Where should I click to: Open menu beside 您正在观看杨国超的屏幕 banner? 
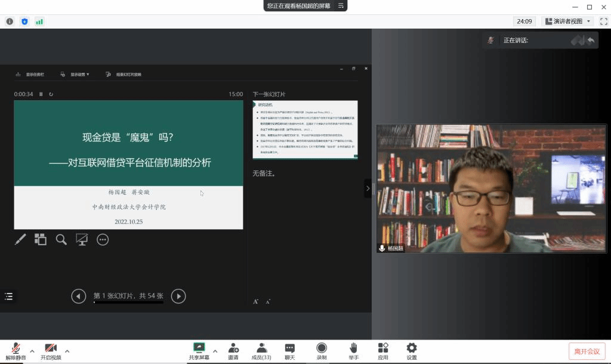click(341, 5)
